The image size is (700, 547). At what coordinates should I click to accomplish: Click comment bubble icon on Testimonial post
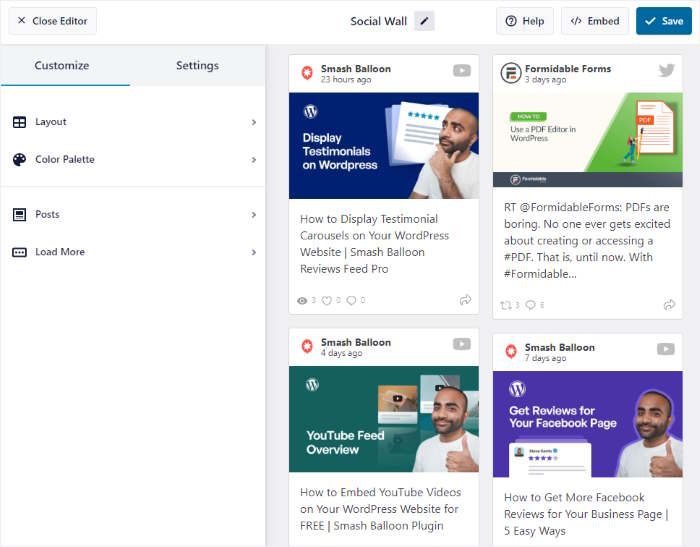[x=351, y=301]
